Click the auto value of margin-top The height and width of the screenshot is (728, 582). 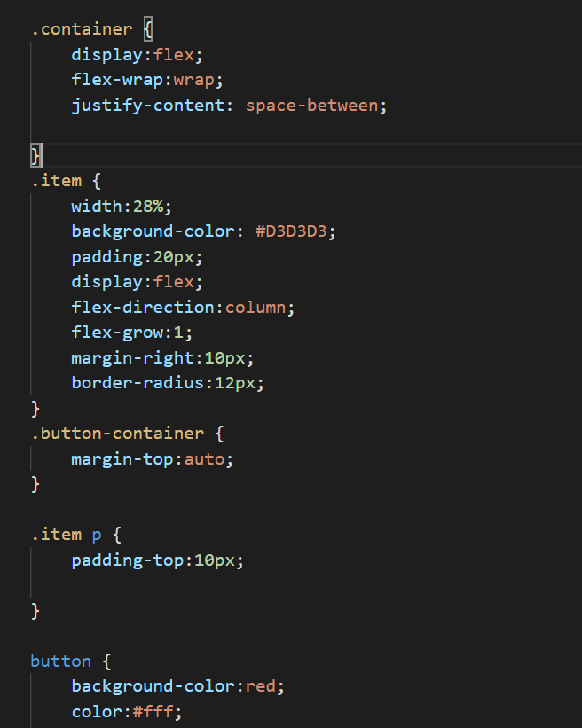coord(208,459)
